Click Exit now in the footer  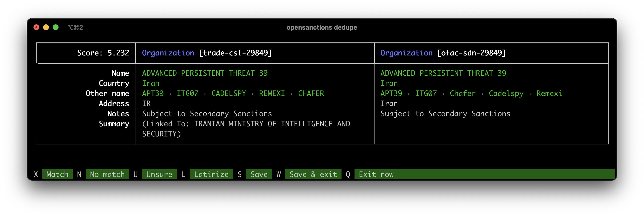click(376, 174)
